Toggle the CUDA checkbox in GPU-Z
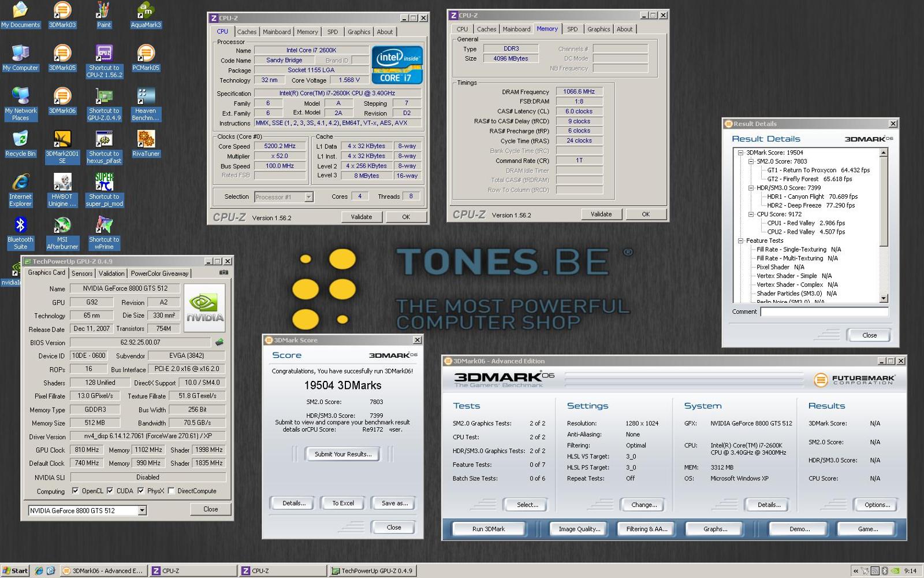The height and width of the screenshot is (578, 924). pyautogui.click(x=110, y=491)
